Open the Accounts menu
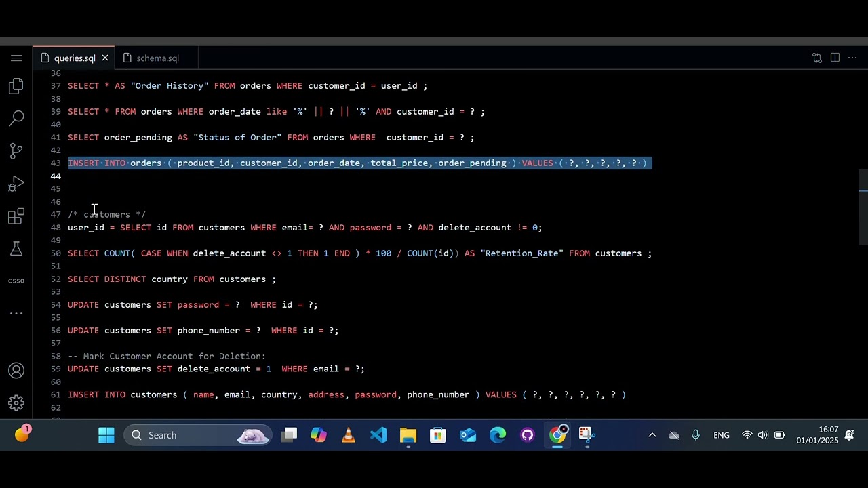This screenshot has width=868, height=488. coord(16,371)
